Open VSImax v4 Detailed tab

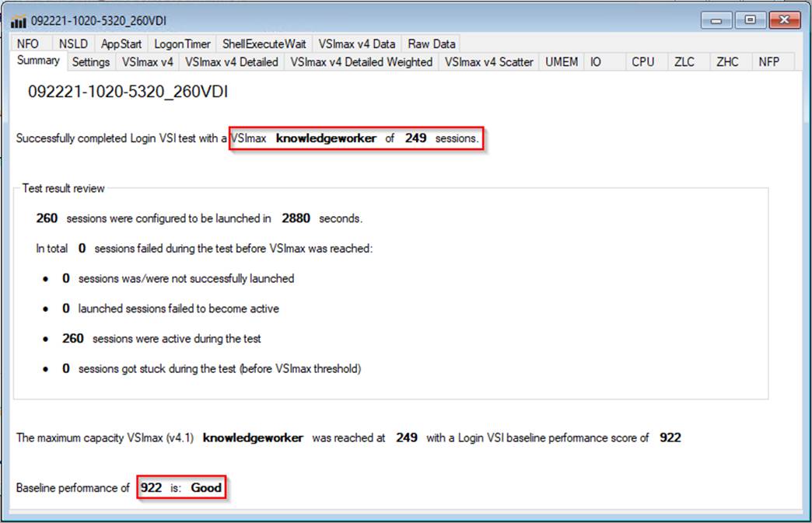232,62
